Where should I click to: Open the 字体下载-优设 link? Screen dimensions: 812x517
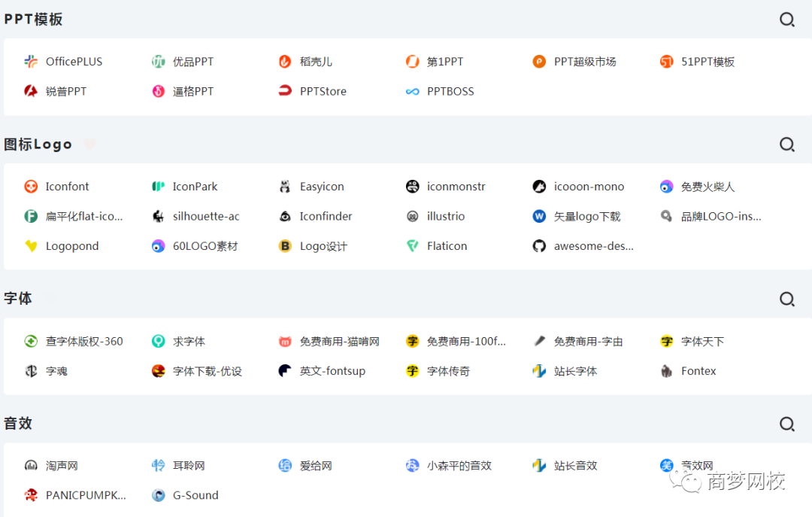(208, 371)
